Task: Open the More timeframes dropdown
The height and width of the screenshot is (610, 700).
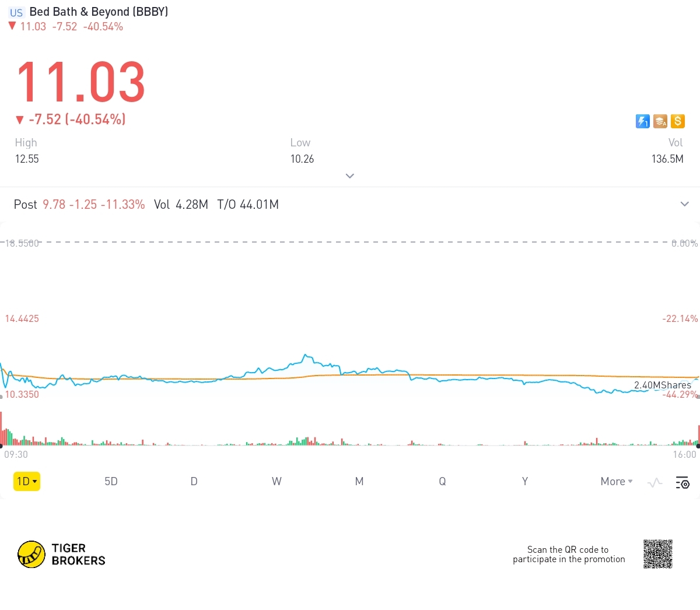Action: coord(616,481)
